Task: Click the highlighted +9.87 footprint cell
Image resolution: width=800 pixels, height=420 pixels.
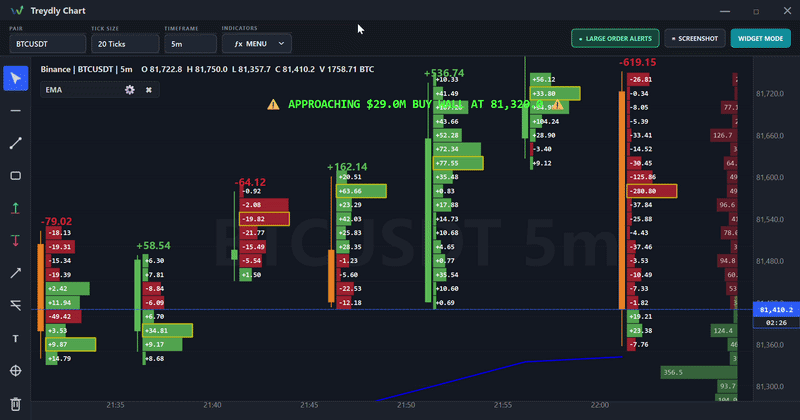Action: click(70, 344)
